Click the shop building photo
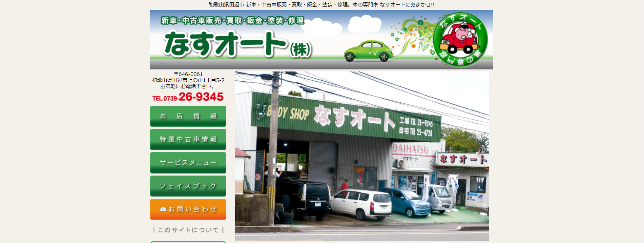Image resolution: width=644 pixels, height=243 pixels. [x=362, y=156]
